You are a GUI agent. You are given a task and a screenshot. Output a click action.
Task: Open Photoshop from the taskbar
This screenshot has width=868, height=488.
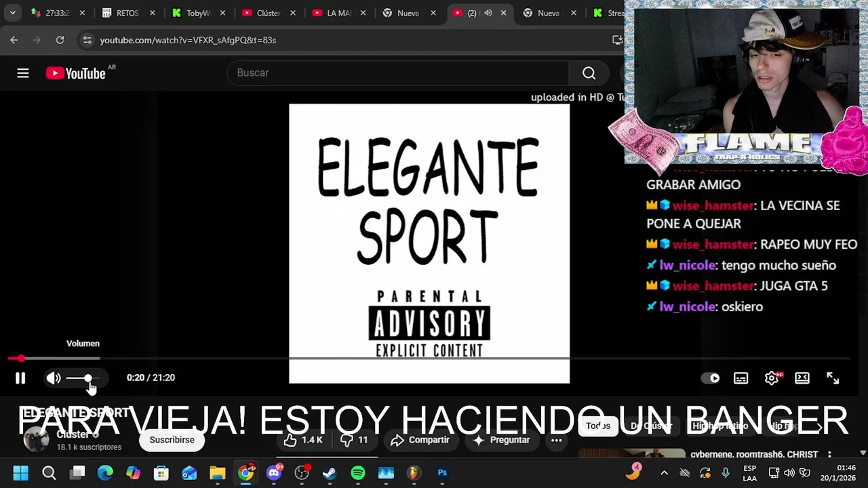pos(442,472)
